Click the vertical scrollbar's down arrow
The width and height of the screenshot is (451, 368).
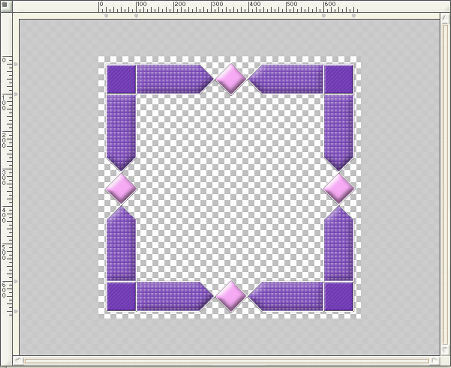(x=445, y=351)
